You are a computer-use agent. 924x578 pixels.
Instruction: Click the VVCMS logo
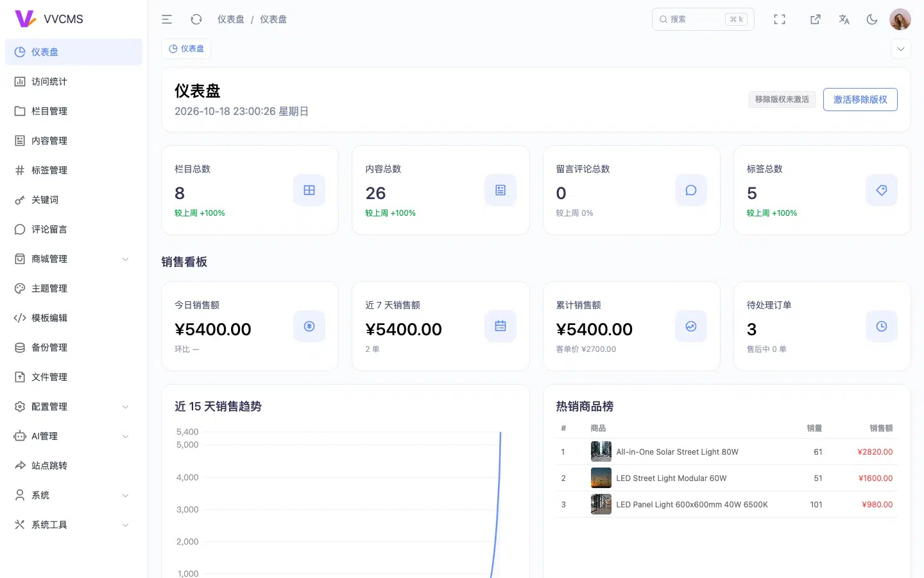click(x=49, y=19)
